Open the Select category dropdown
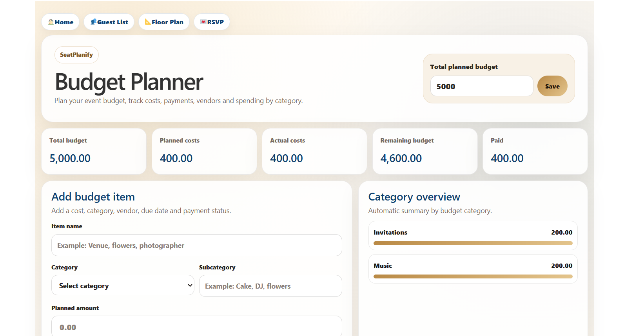 [123, 285]
